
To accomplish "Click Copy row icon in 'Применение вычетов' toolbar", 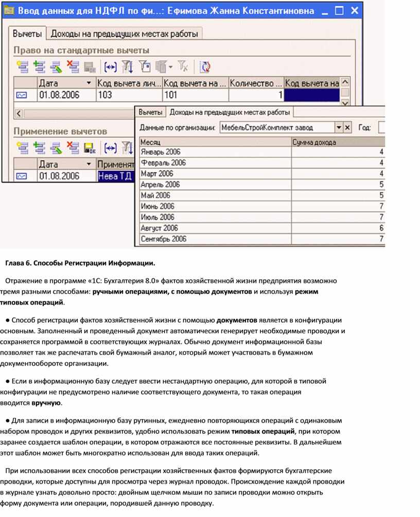I will (39, 148).
